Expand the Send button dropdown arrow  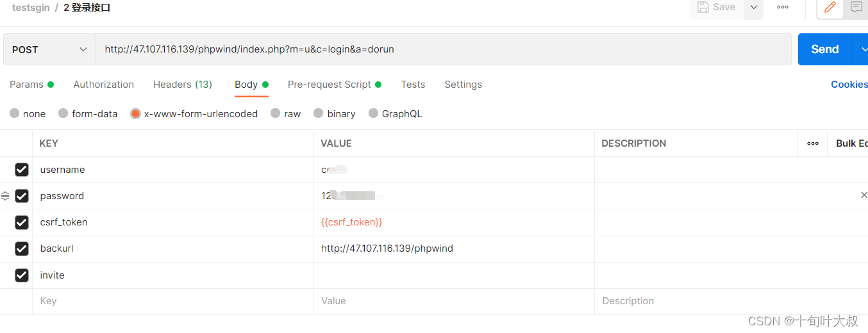click(x=862, y=49)
